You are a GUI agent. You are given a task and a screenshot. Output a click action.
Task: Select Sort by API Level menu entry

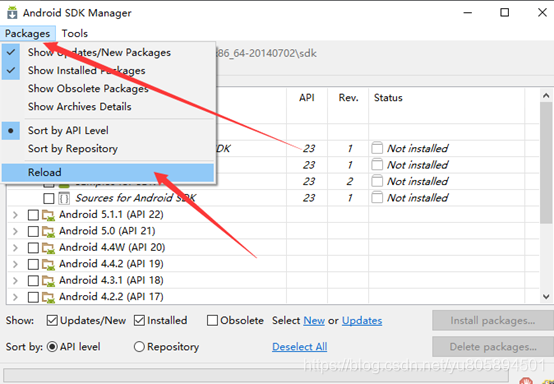pos(108,130)
